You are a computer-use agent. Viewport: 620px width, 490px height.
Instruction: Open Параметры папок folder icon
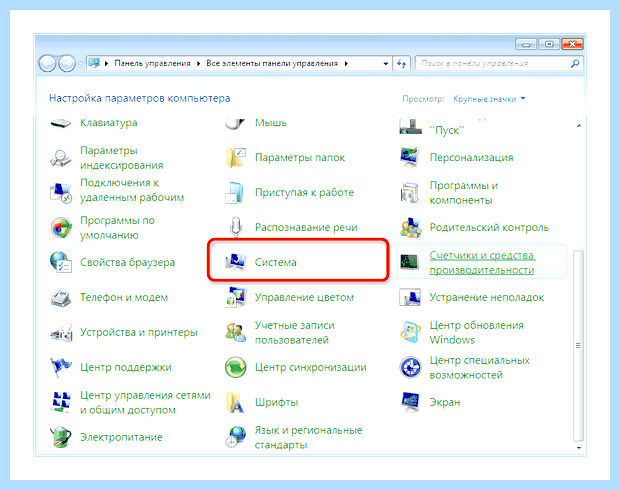[x=236, y=158]
